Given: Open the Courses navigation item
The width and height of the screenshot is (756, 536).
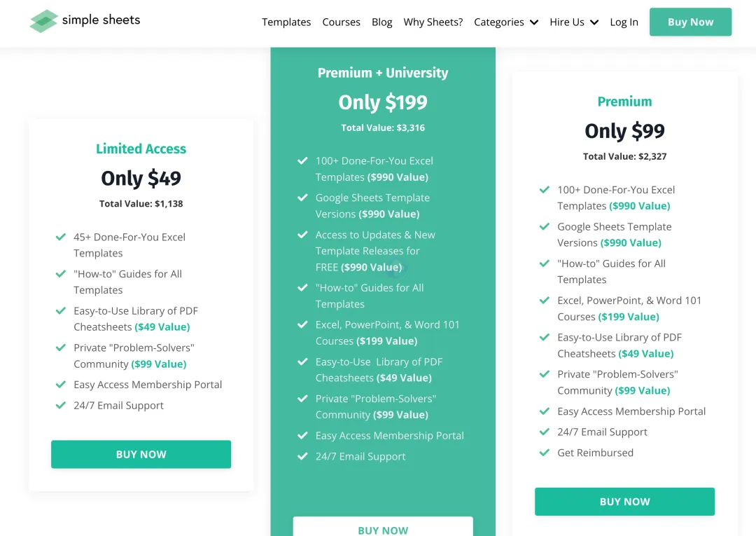Looking at the screenshot, I should [x=342, y=22].
